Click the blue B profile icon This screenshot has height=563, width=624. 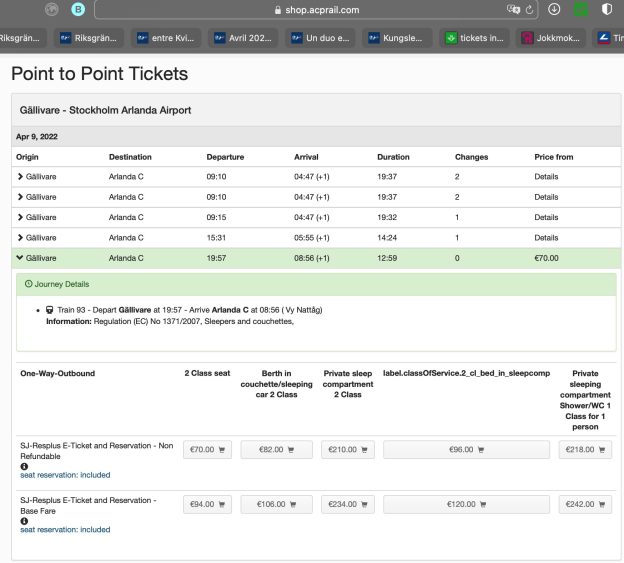coord(78,9)
